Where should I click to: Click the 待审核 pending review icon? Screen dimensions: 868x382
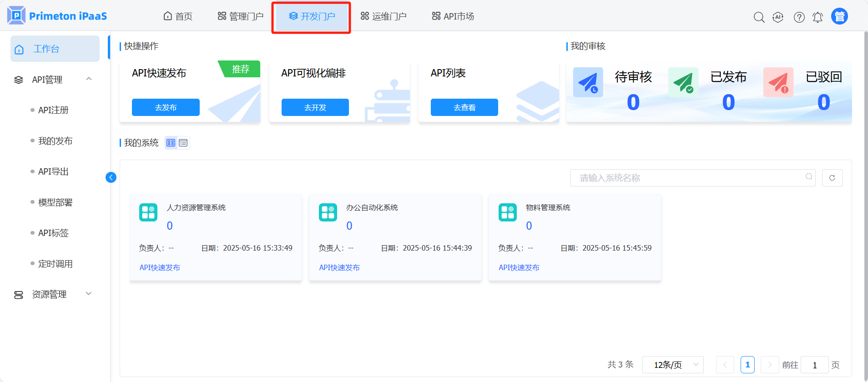(x=588, y=82)
